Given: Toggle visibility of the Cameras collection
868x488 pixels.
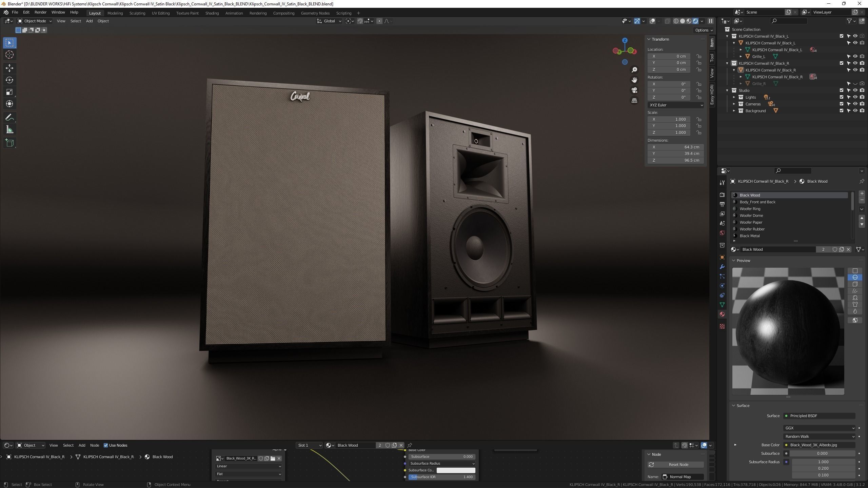Looking at the screenshot, I should (855, 104).
